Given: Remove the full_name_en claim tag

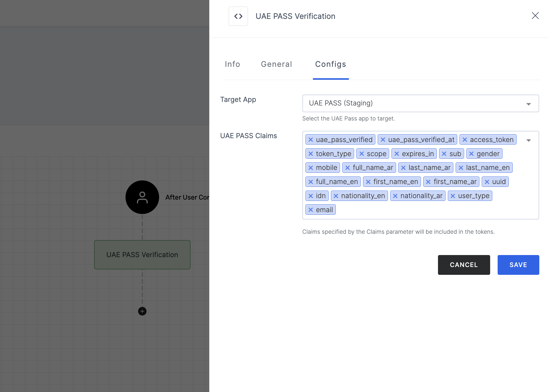Looking at the screenshot, I should (x=311, y=182).
